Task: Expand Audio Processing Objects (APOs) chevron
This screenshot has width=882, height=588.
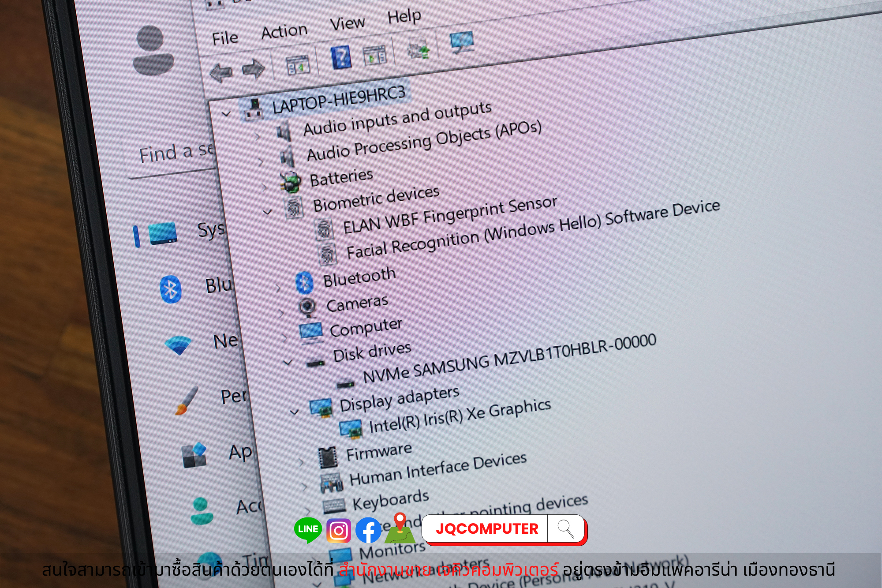Action: 261,162
